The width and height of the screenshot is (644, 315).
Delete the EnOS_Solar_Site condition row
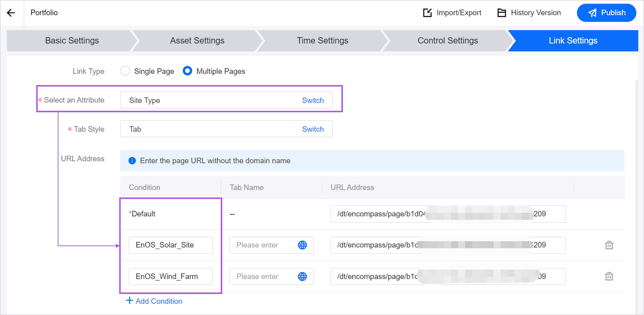coord(609,245)
